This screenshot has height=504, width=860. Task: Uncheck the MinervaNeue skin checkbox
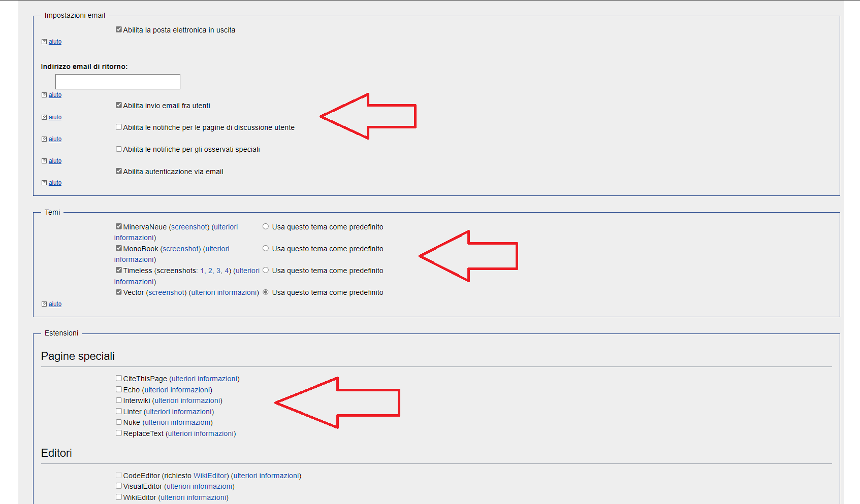119,226
